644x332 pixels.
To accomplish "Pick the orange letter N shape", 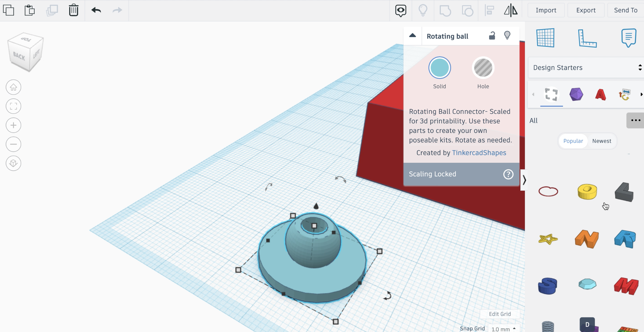I will click(587, 239).
